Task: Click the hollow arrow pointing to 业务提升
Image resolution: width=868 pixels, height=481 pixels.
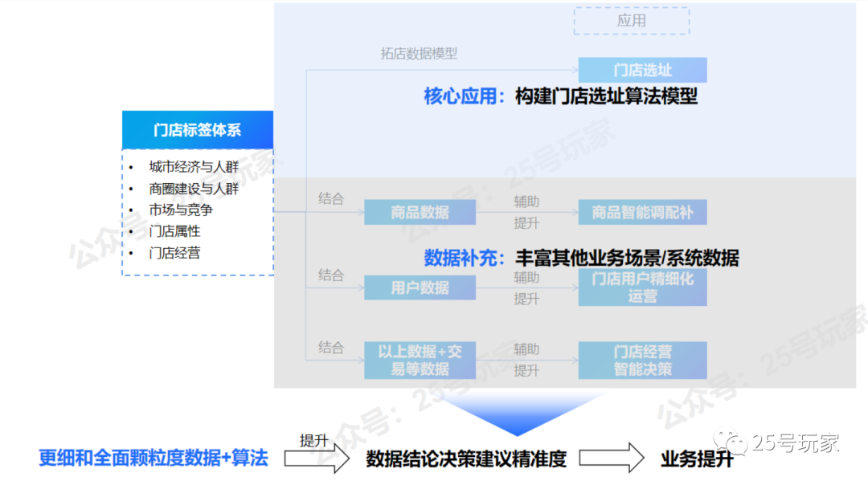Action: (x=612, y=459)
